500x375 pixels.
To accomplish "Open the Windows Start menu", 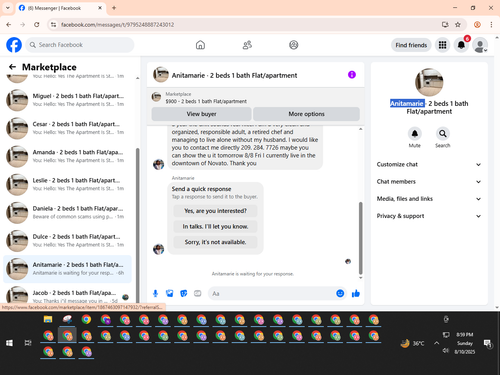I will (x=9, y=343).
